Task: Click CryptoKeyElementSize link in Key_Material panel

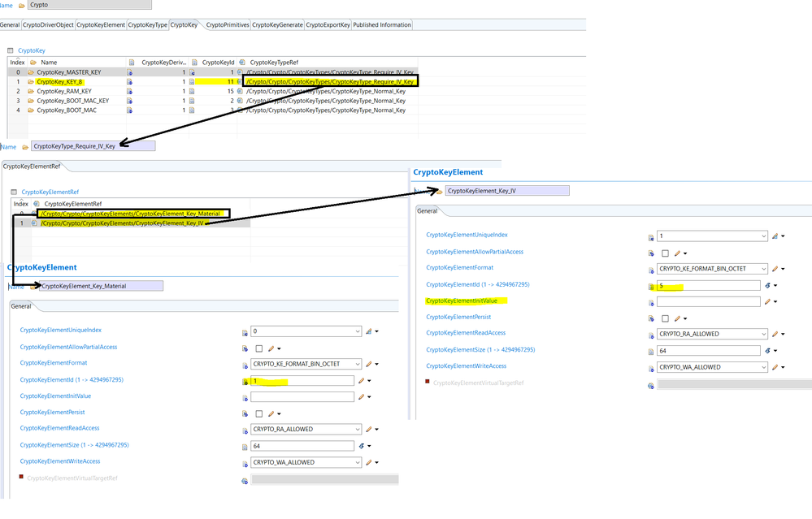Action: coord(74,445)
